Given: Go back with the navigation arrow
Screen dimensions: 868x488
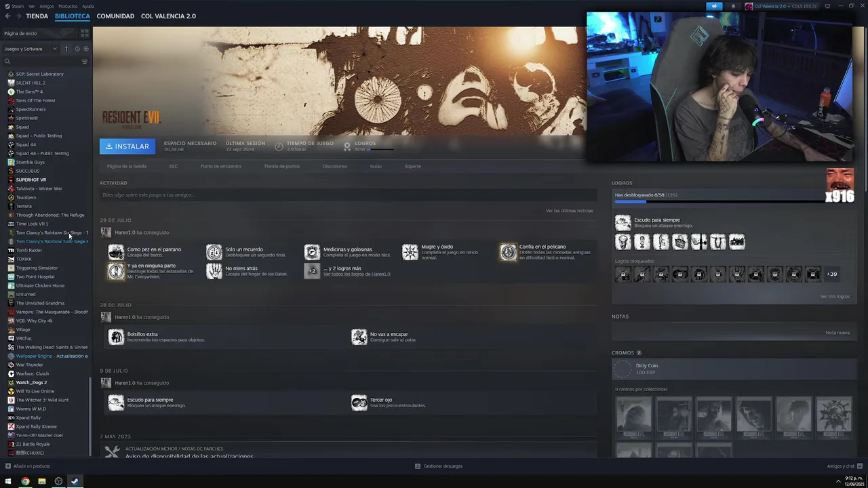Looking at the screenshot, I should pyautogui.click(x=8, y=16).
